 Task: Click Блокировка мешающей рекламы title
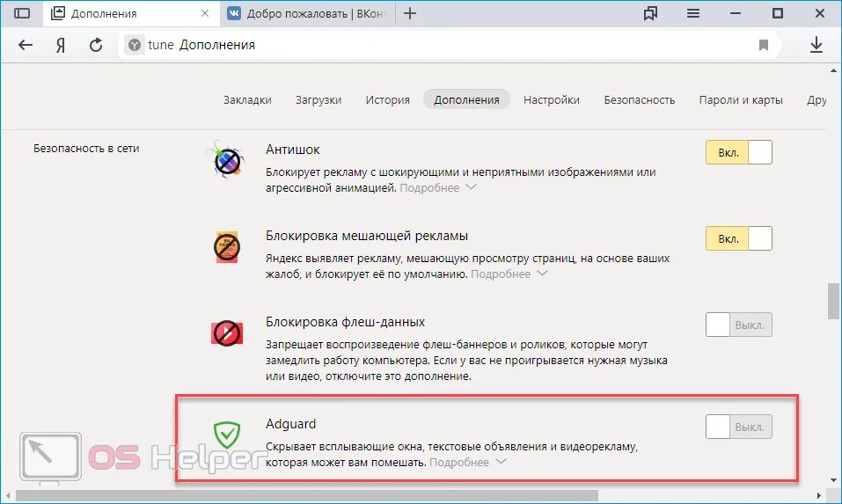(x=367, y=236)
